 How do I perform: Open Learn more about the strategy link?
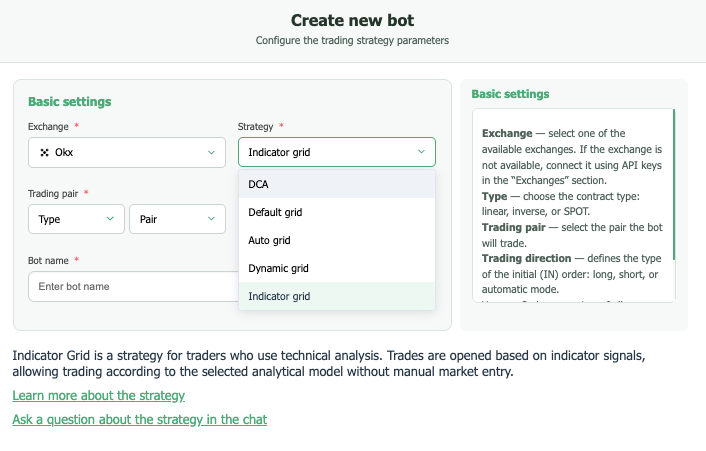click(x=98, y=396)
